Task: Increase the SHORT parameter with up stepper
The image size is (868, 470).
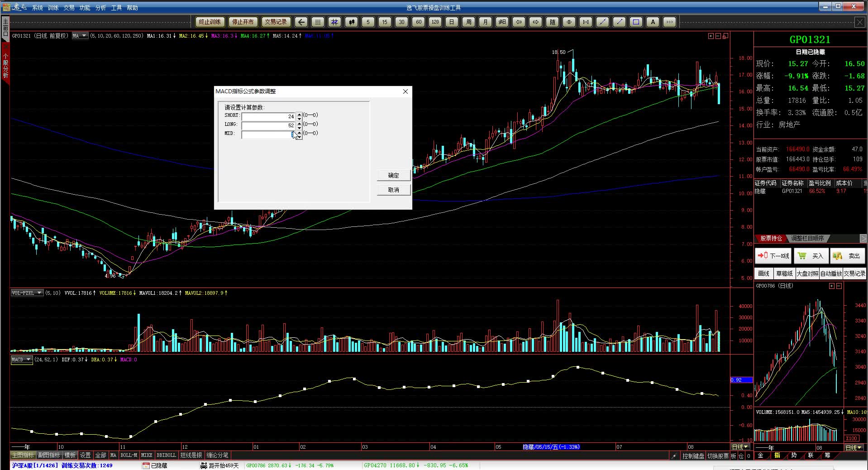Action: pyautogui.click(x=299, y=115)
